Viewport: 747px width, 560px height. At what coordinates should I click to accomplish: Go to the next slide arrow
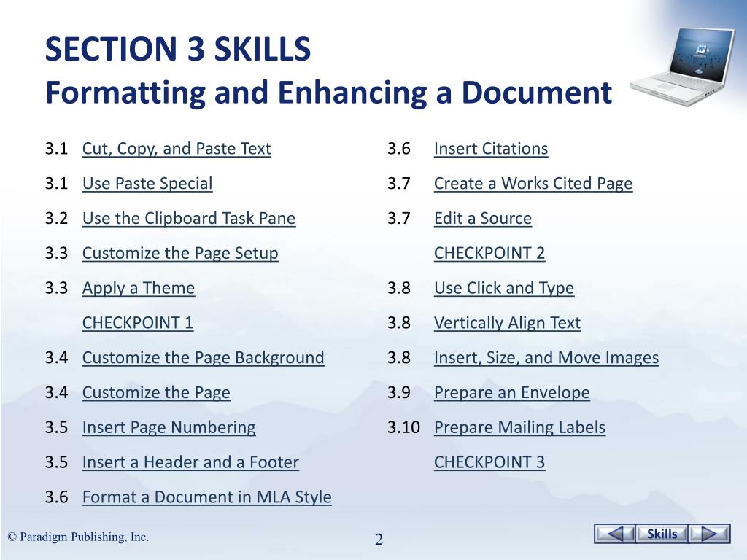tap(710, 534)
